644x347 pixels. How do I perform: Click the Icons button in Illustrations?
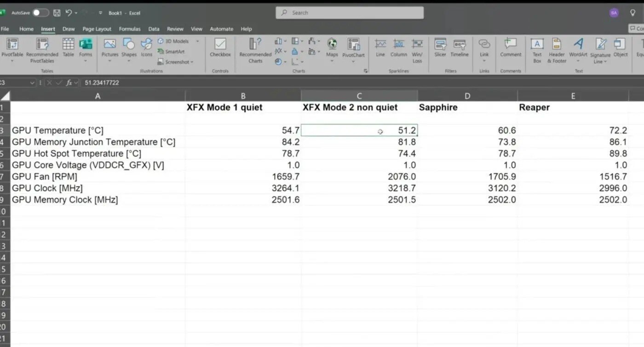click(146, 48)
